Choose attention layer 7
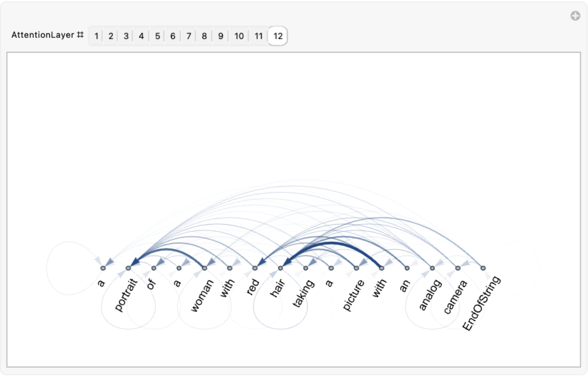The height and width of the screenshot is (378, 588). pos(188,36)
